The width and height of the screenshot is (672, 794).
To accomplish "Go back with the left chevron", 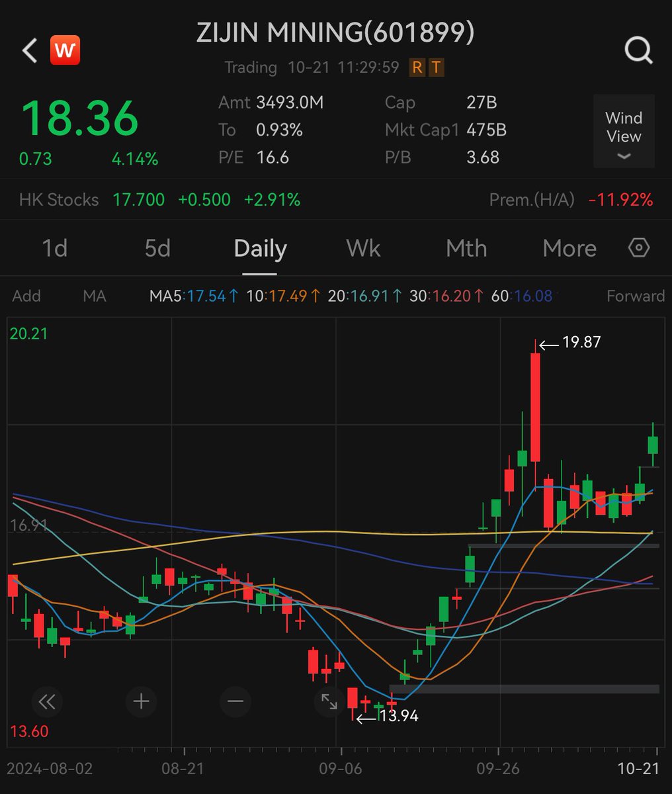I will click(30, 50).
